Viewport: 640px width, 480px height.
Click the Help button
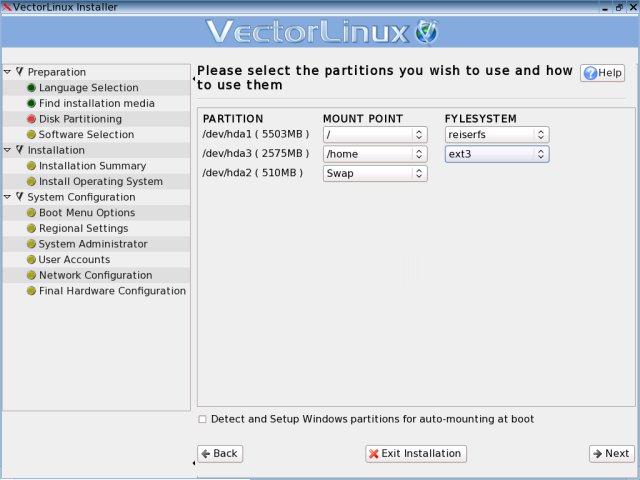(603, 73)
